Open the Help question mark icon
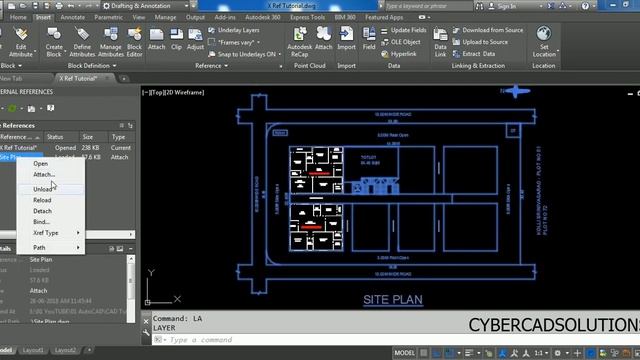This screenshot has height=360, width=640. coord(585,6)
